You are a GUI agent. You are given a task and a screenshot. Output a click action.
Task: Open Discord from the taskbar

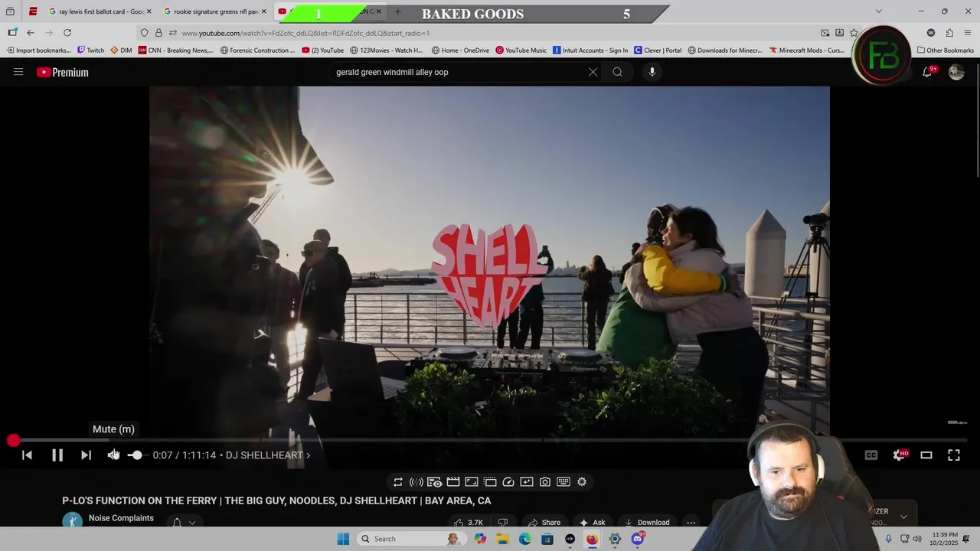point(638,539)
